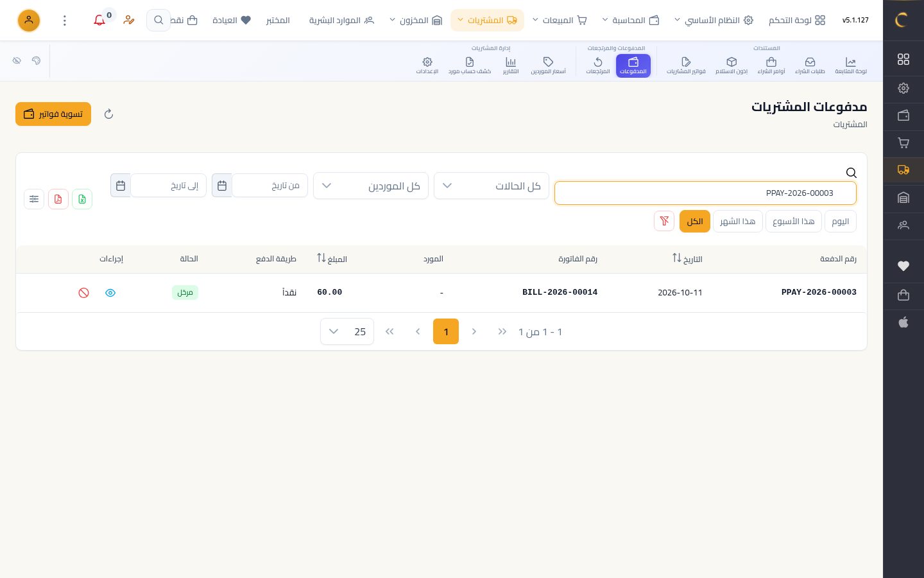Expand the المخزون inventory menu
Screen dimensions: 924x578
click(x=416, y=21)
